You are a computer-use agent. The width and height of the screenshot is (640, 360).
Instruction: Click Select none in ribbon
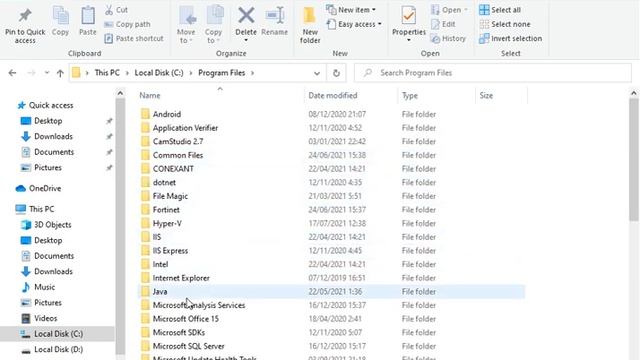505,24
